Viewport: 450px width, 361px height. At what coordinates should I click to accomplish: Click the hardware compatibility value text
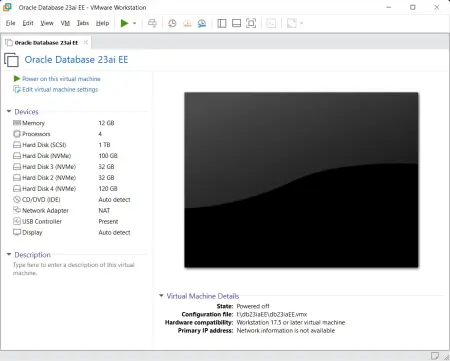point(291,323)
